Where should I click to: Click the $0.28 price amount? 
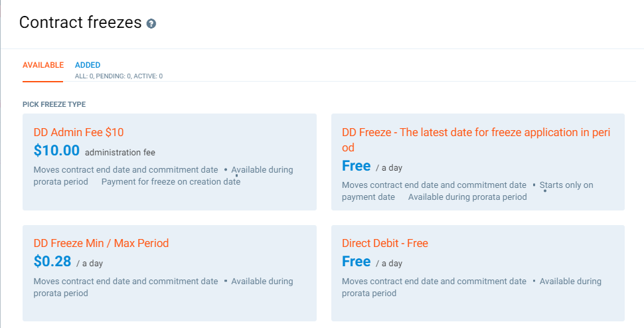tap(52, 262)
